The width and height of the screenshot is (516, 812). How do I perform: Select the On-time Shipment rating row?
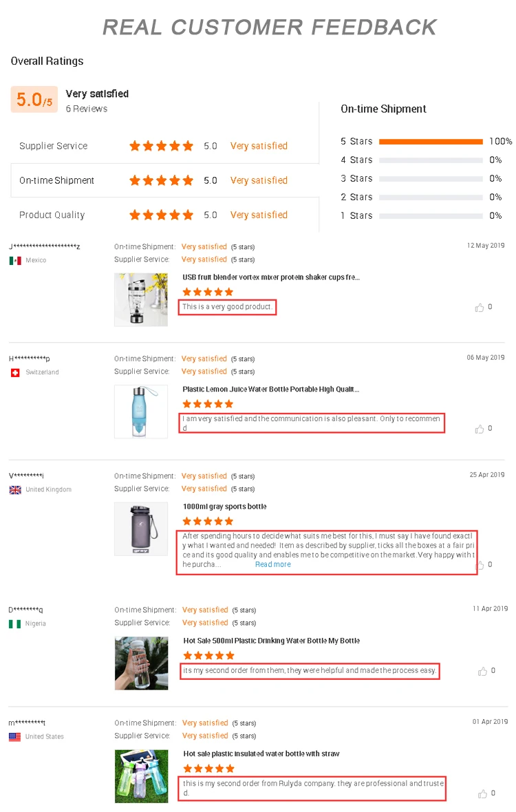164,180
